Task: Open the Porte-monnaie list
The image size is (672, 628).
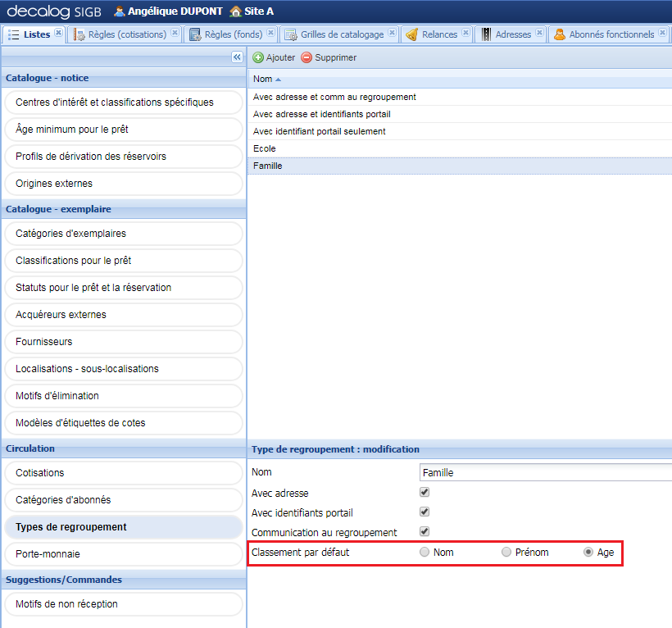Action: [x=123, y=554]
